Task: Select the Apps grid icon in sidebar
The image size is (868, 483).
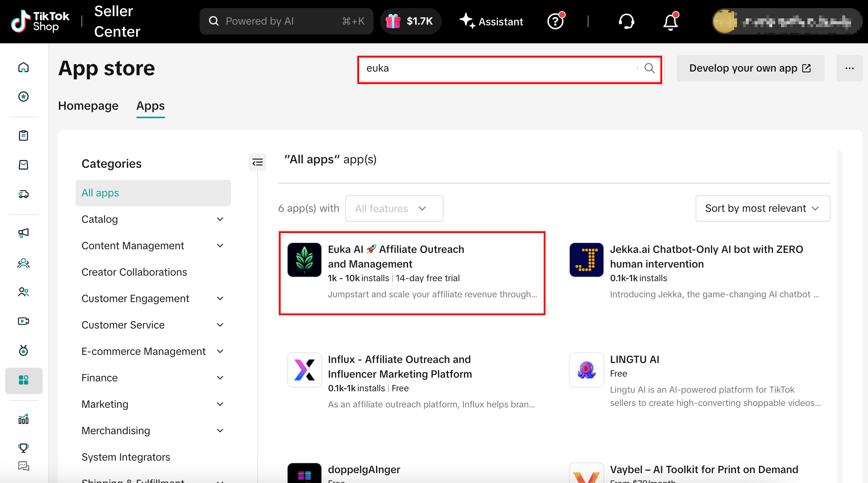Action: pos(23,380)
